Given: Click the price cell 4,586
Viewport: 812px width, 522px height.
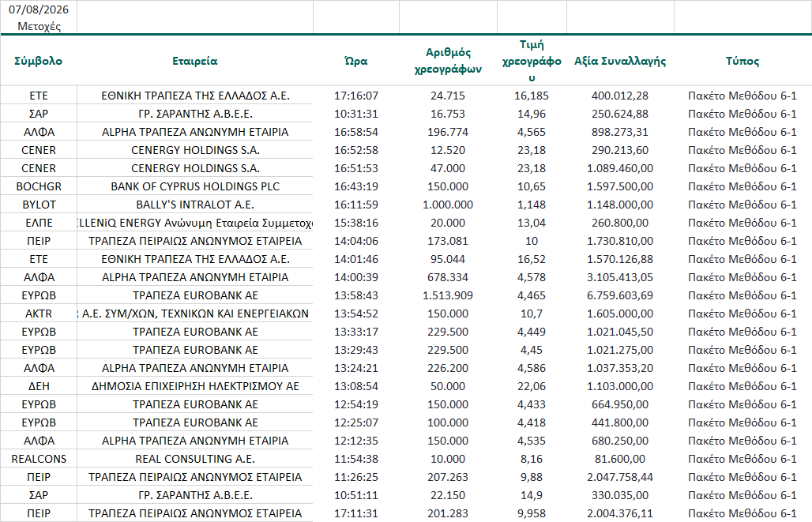Looking at the screenshot, I should point(532,368).
